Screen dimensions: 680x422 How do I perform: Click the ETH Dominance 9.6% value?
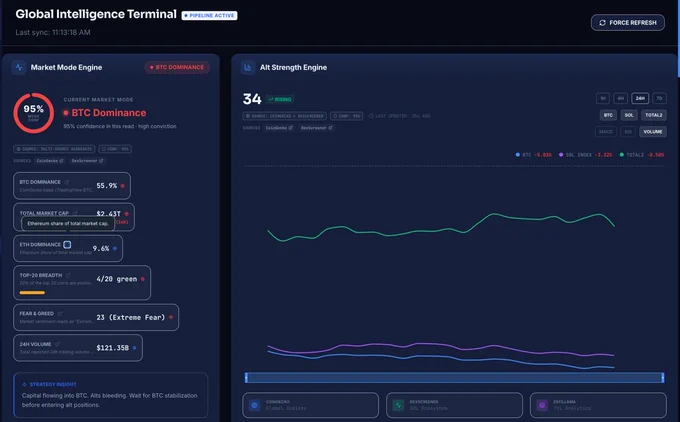tap(101, 249)
